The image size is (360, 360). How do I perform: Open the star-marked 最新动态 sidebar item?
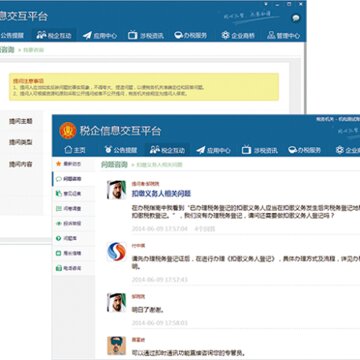pyautogui.click(x=69, y=164)
